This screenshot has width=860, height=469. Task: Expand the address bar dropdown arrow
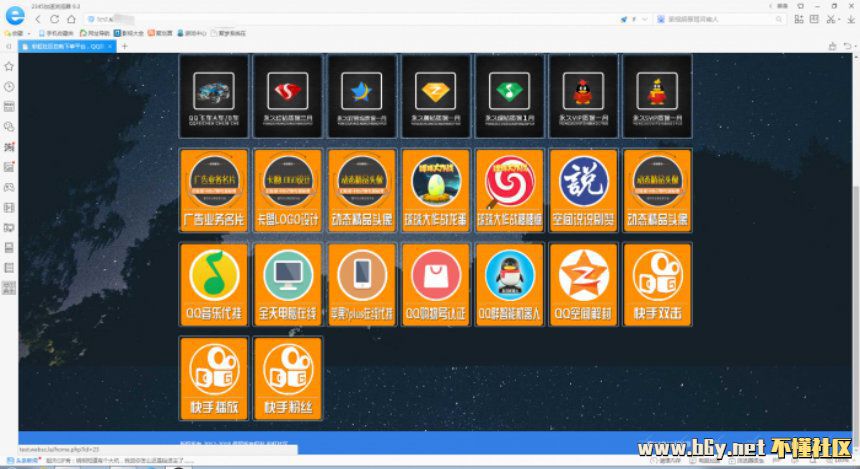644,19
